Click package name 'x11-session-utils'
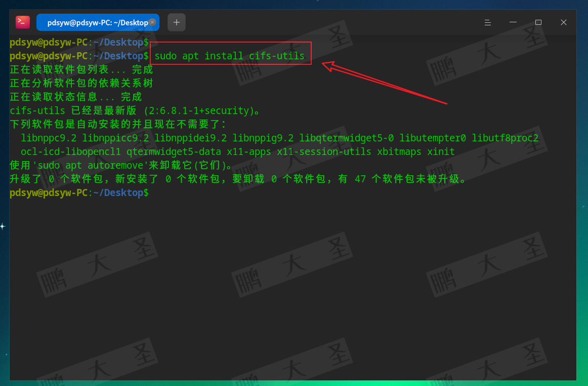This screenshot has width=588, height=386. point(324,151)
